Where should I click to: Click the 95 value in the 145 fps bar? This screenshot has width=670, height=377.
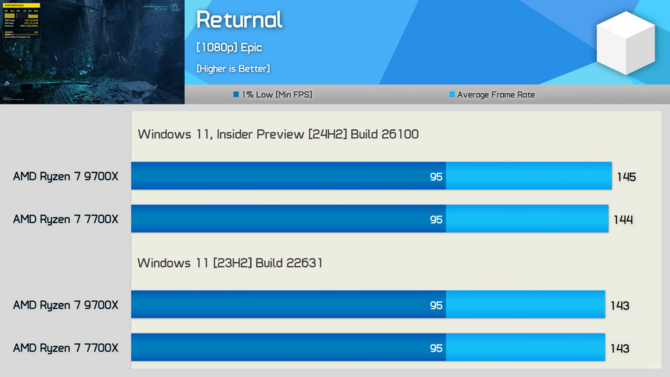(x=436, y=177)
